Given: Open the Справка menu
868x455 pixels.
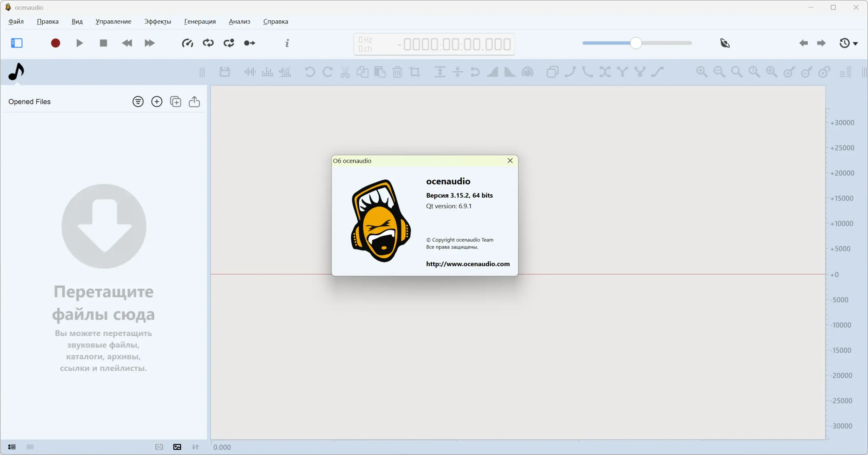Looking at the screenshot, I should [275, 21].
